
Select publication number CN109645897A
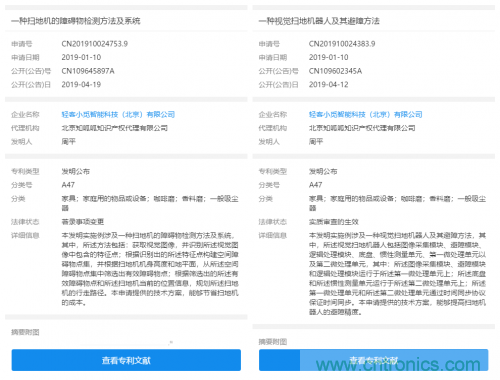pyautogui.click(x=88, y=71)
